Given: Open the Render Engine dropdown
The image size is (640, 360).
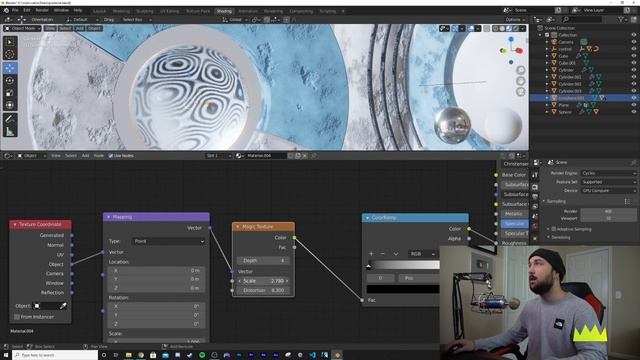Looking at the screenshot, I should coord(608,173).
